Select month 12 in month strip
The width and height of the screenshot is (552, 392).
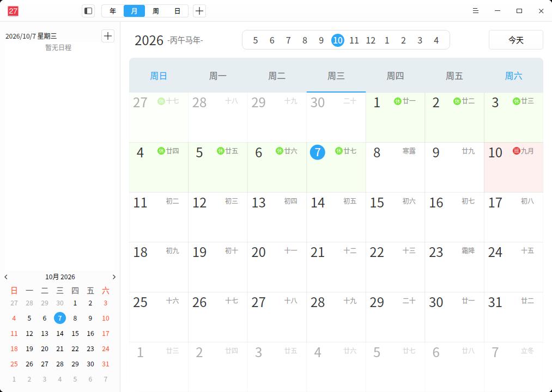pos(371,40)
